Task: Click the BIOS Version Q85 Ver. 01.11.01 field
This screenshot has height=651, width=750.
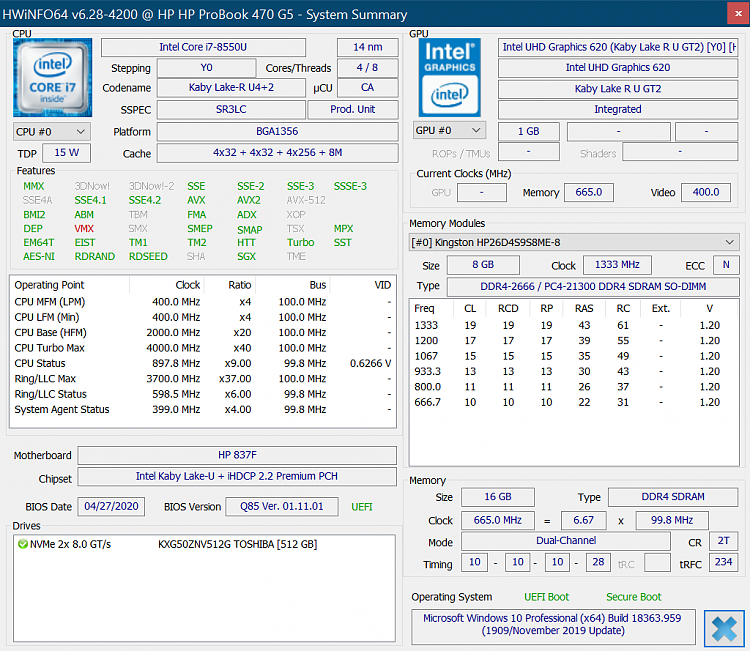Action: [x=282, y=507]
